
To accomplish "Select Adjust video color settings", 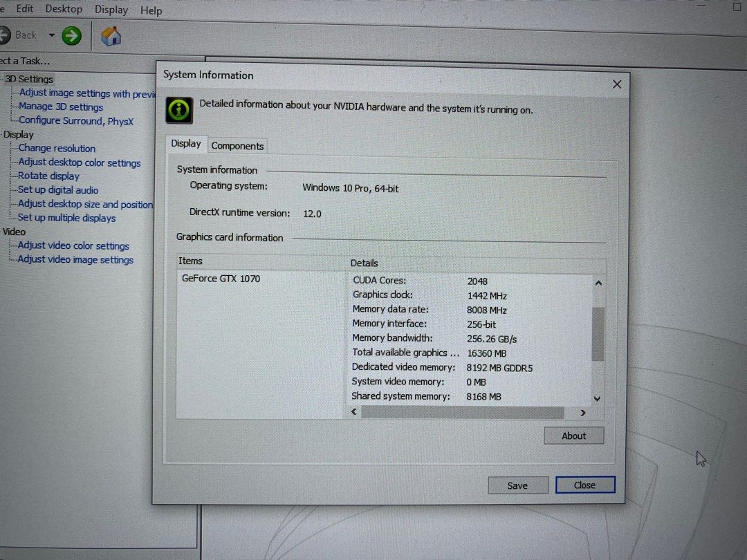I will pyautogui.click(x=73, y=246).
